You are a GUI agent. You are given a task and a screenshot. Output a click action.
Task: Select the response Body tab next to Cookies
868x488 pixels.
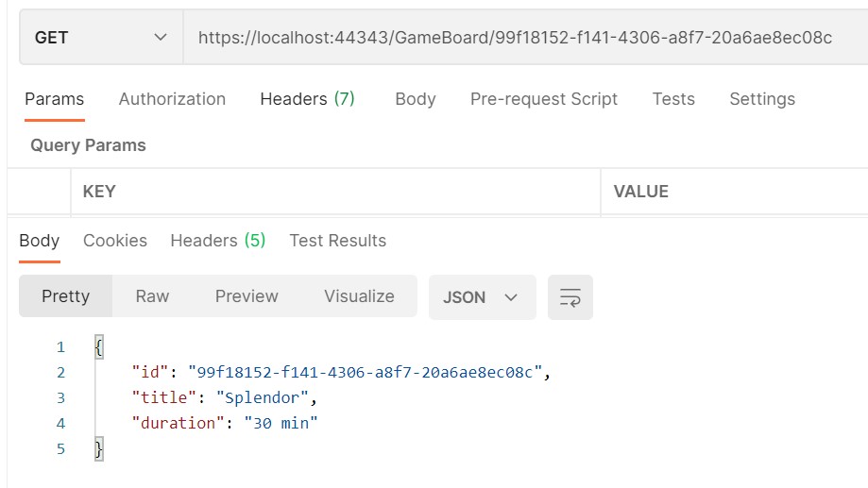[39, 241]
